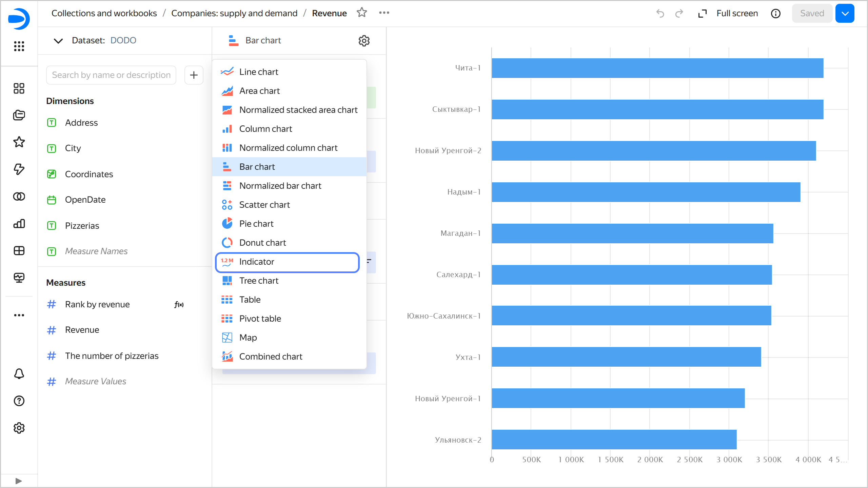Click the chart settings gear icon

click(364, 41)
